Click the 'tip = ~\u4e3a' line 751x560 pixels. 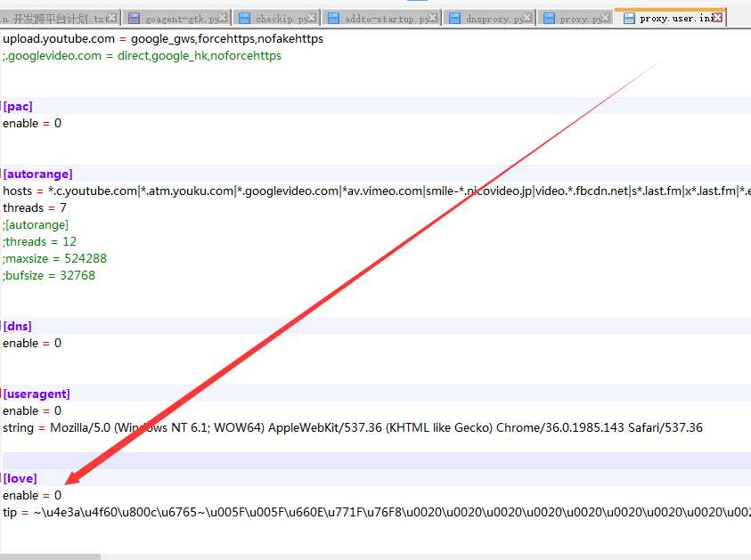377,512
